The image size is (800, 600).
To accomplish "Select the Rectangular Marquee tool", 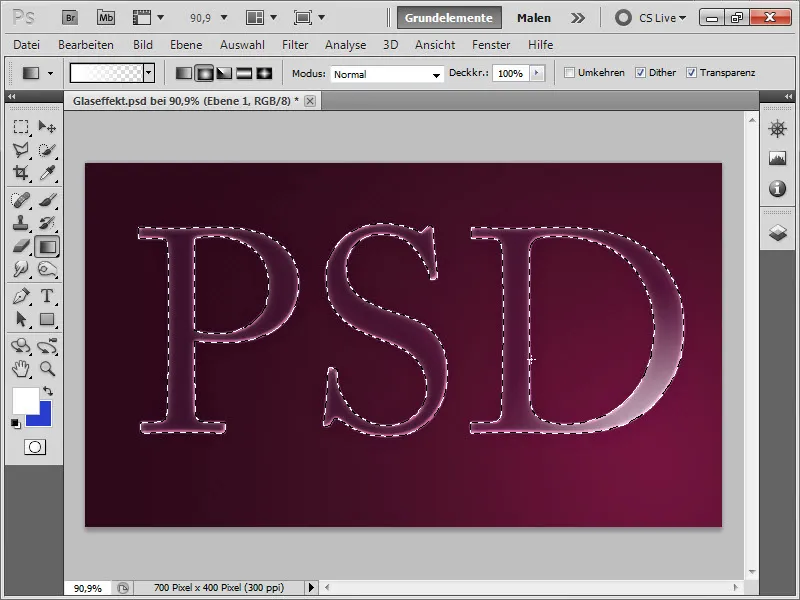I will click(21, 127).
